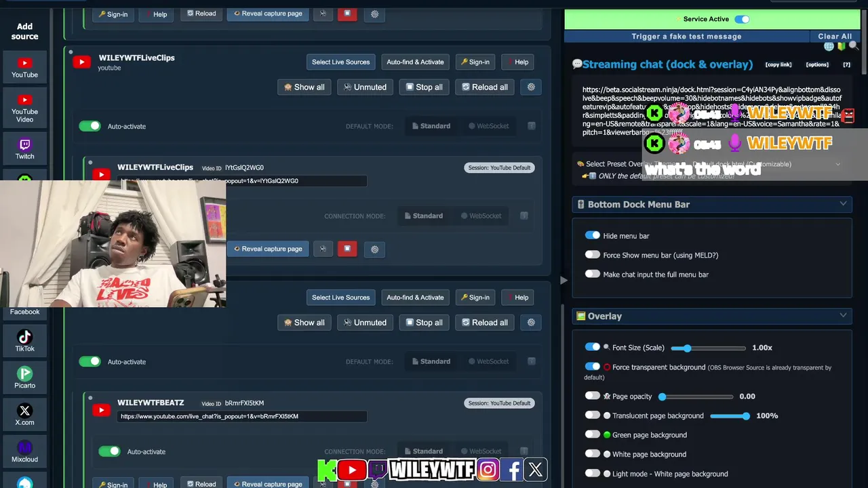This screenshot has width=868, height=488.
Task: Toggle Auto-activate for WILEYWTFBEATZ stream
Action: coord(109,451)
